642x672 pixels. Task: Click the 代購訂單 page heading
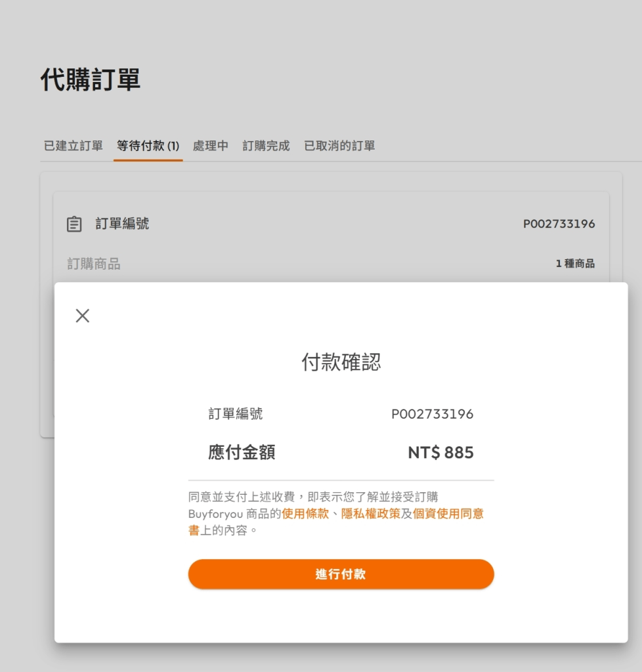[x=91, y=79]
